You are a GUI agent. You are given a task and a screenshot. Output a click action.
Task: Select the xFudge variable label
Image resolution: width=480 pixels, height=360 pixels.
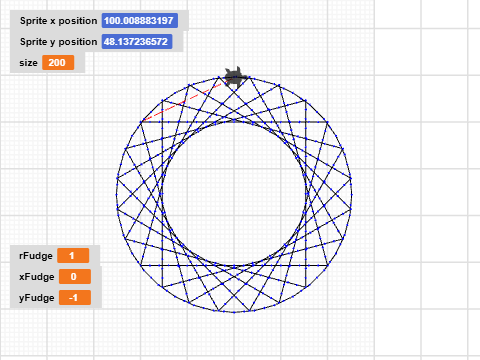[x=37, y=277]
